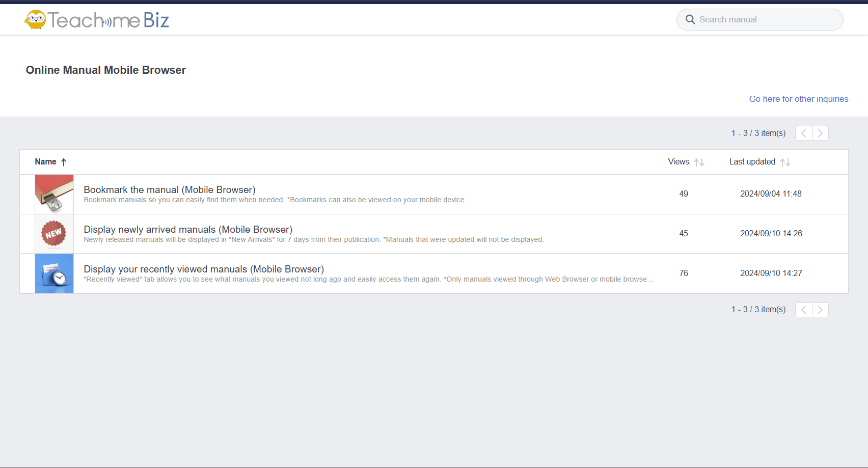Click the Teachme Biz owl logo
The height and width of the screenshot is (468, 868).
[36, 20]
